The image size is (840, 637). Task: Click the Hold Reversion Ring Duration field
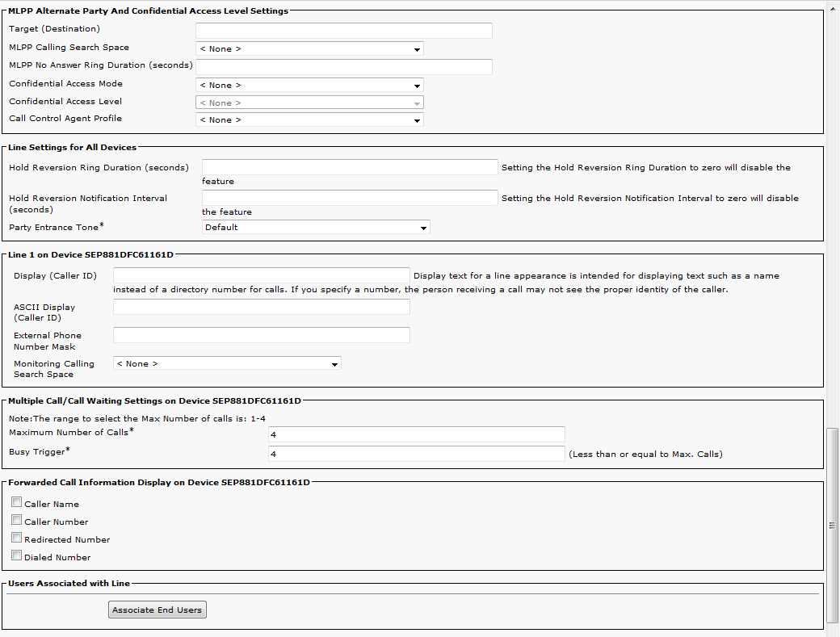tap(350, 167)
